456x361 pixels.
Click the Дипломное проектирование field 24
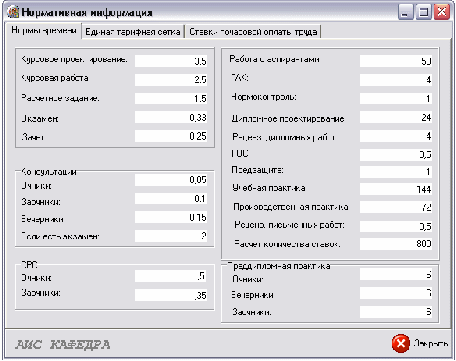coord(396,117)
